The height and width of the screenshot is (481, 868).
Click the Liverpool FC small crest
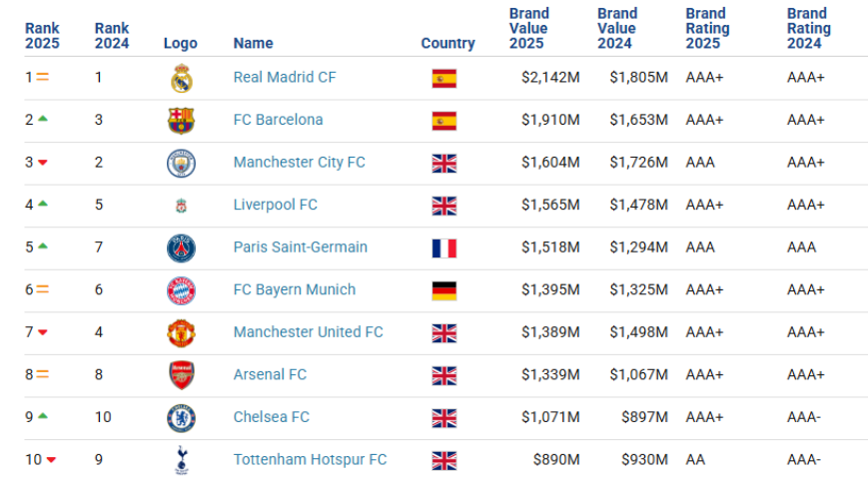181,206
